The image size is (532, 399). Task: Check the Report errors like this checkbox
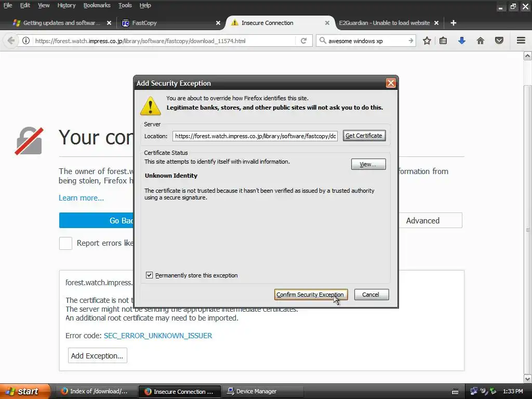pos(65,243)
